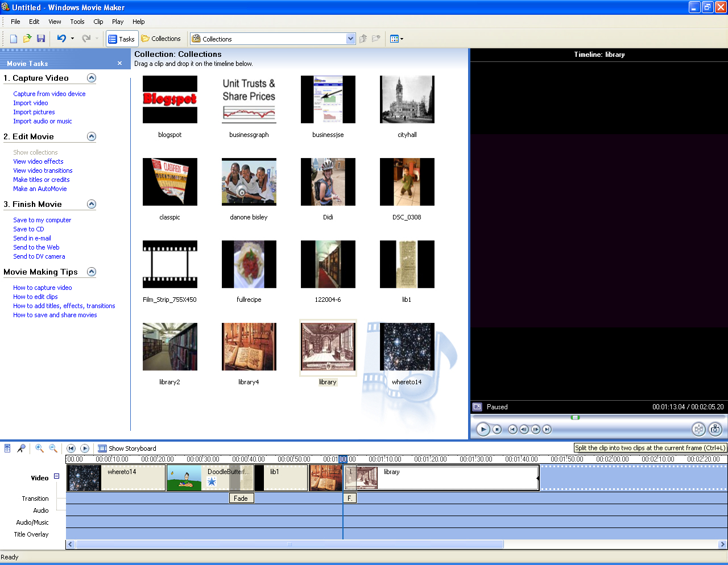Switch to the Collections pane
728x565 pixels.
point(162,39)
